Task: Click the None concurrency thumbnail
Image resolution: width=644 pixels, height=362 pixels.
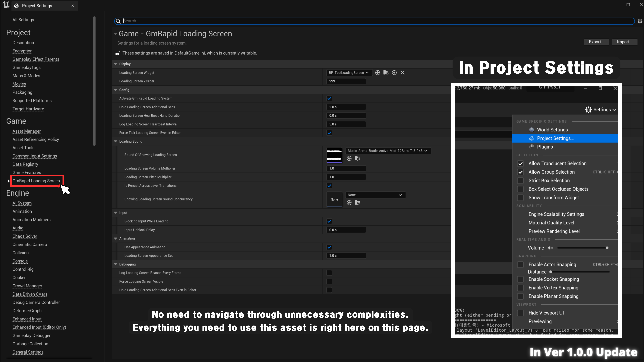Action: pos(334,199)
